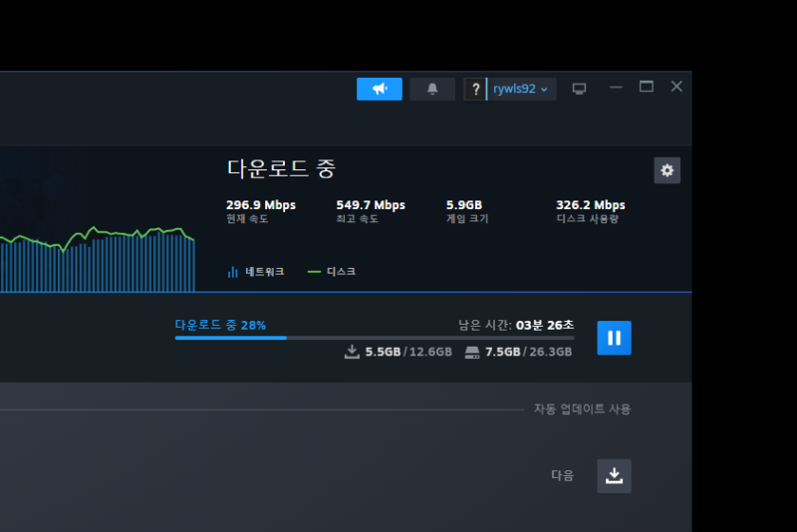Click the question mark avatar icon
Image resolution: width=797 pixels, height=532 pixels.
tap(475, 89)
